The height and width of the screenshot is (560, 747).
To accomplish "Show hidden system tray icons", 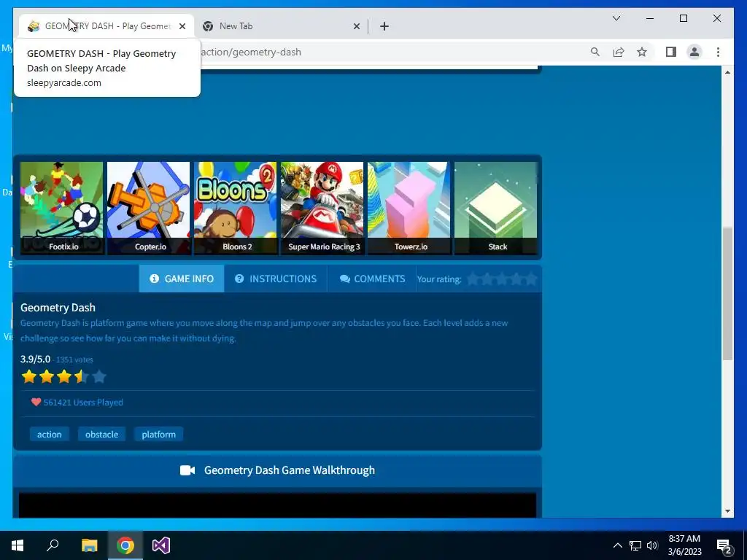I will click(617, 545).
